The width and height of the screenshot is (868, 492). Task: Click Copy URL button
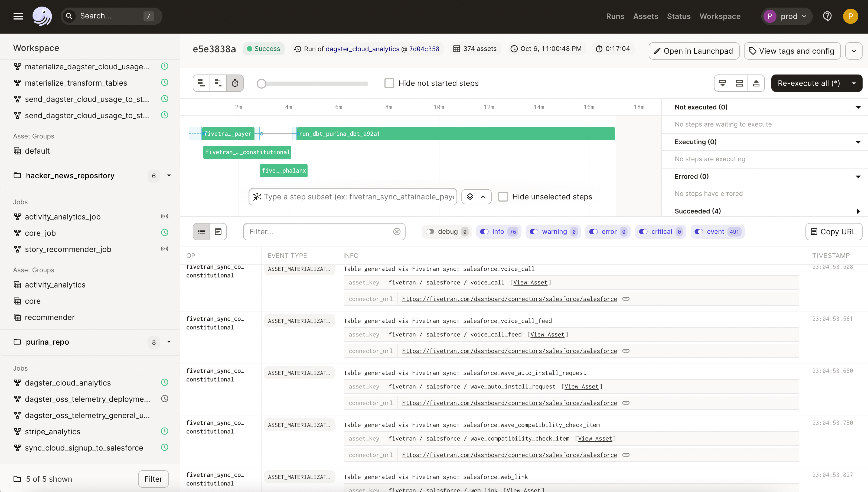[834, 231]
